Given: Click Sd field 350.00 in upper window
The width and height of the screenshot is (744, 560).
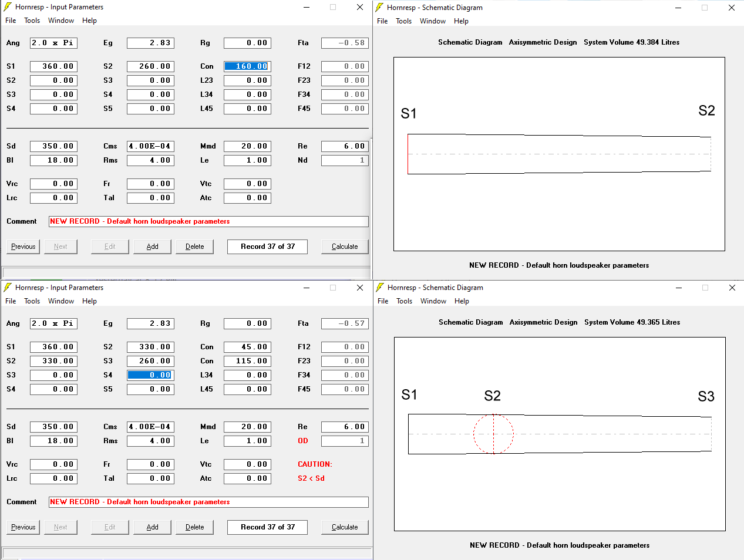Looking at the screenshot, I should pyautogui.click(x=53, y=146).
